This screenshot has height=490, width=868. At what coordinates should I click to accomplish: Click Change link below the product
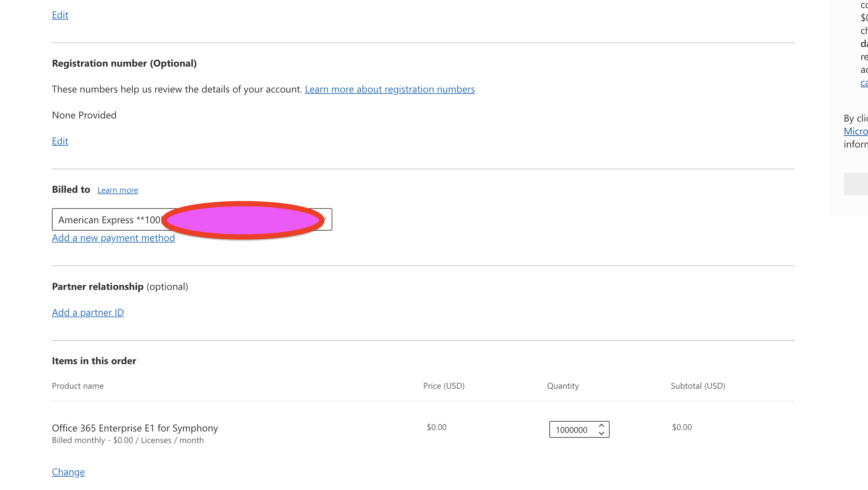[68, 472]
